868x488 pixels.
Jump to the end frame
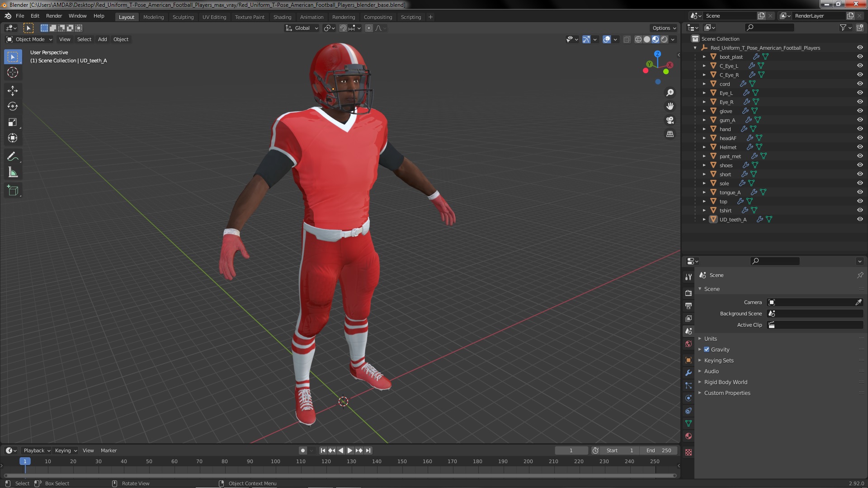pyautogui.click(x=368, y=450)
